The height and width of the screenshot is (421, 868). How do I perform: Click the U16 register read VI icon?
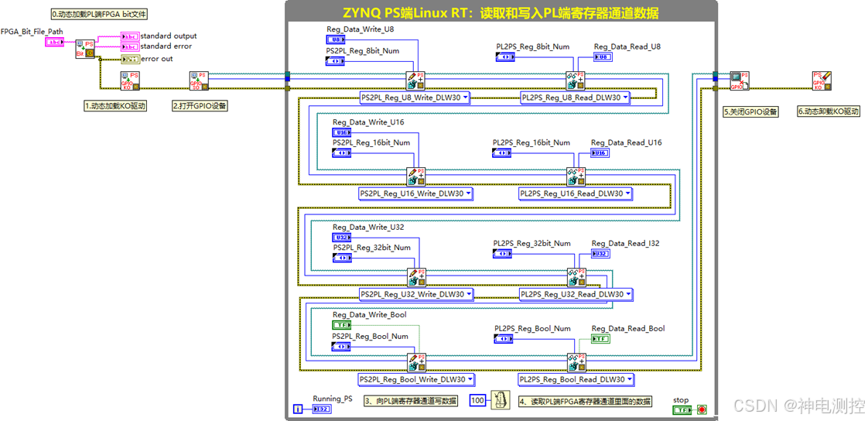click(576, 176)
